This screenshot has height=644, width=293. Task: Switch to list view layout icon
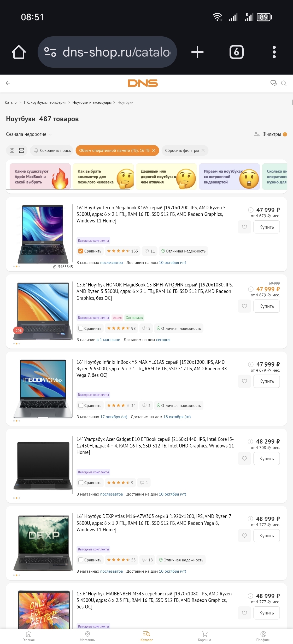(x=21, y=151)
